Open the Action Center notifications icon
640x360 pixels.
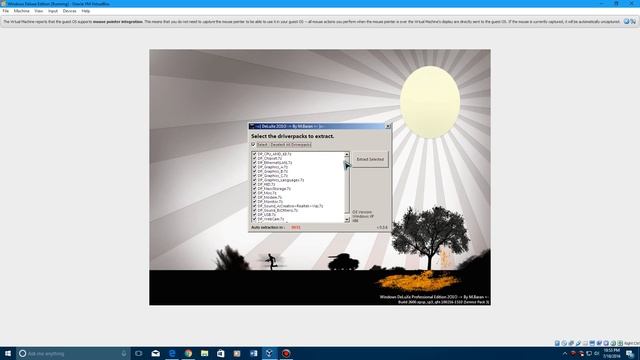[630, 353]
